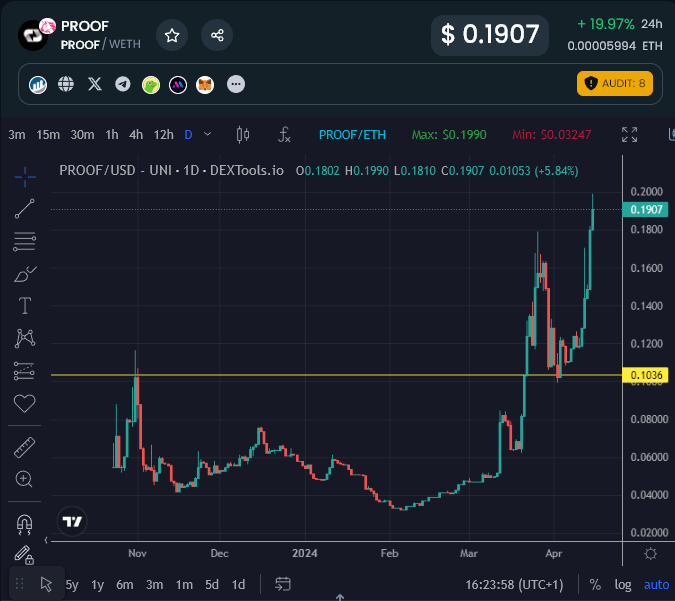Toggle log scale mode
Viewport: 675px width, 601px height.
[623, 585]
